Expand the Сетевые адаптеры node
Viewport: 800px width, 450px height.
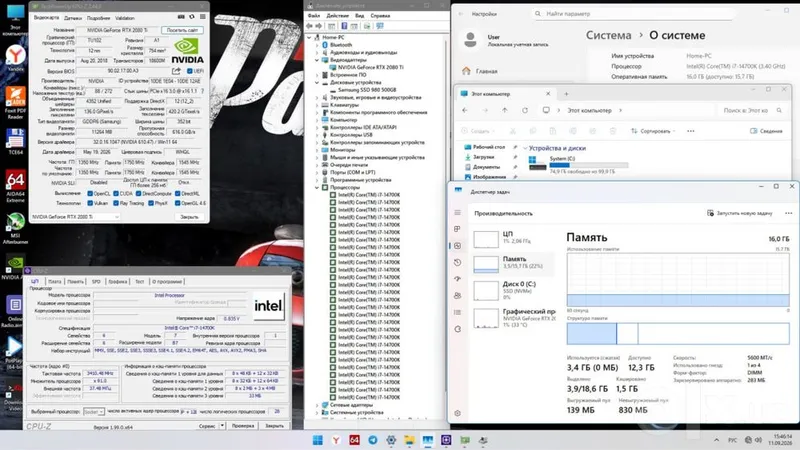(x=317, y=405)
